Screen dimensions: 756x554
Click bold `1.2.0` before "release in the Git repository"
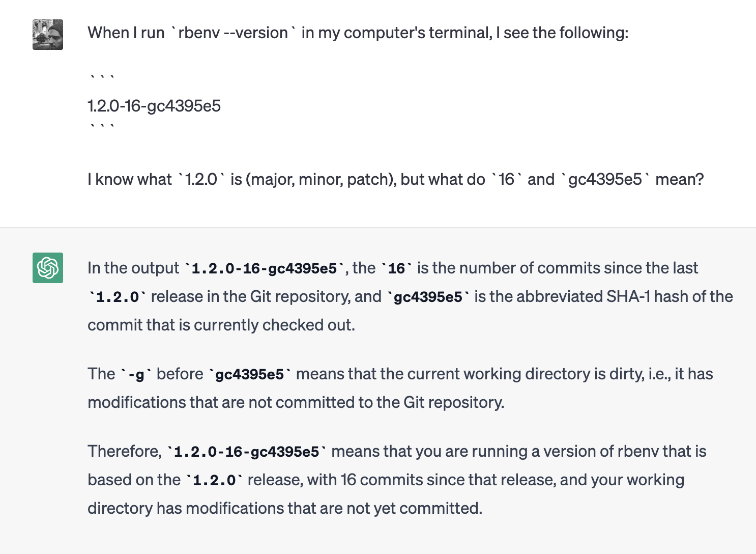(118, 297)
